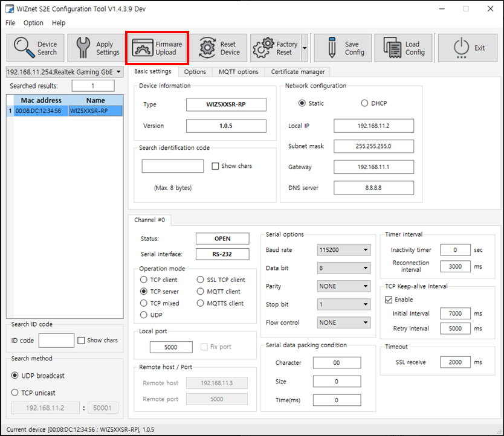Click the DNS server input field

[374, 188]
